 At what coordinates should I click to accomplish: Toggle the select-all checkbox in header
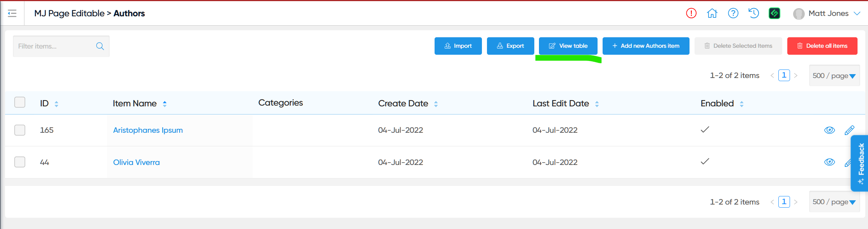click(20, 102)
